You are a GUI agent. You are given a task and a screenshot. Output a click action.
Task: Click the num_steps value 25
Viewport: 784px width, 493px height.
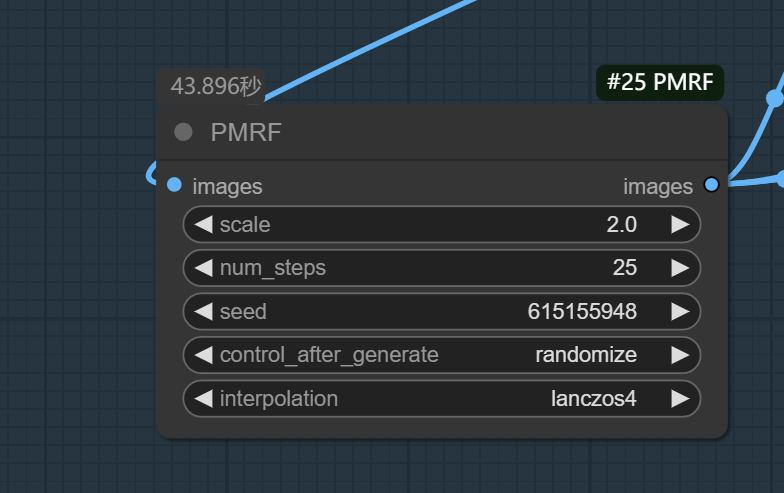(624, 268)
